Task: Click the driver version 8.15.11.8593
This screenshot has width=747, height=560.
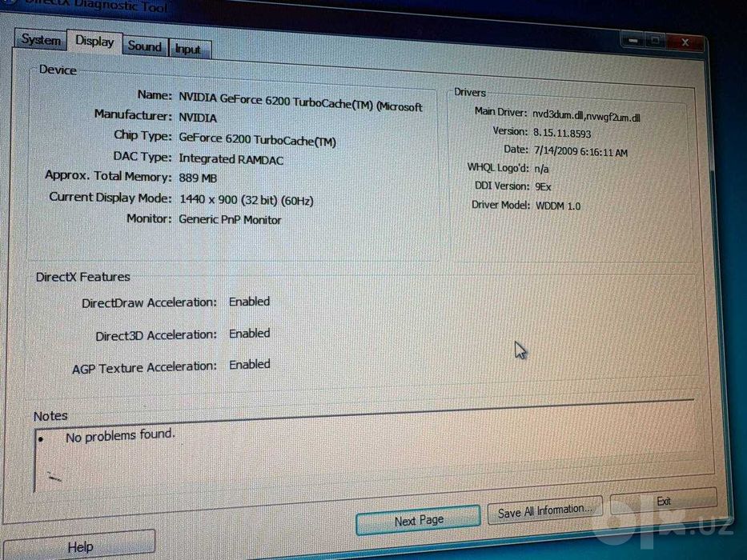Action: tap(562, 134)
